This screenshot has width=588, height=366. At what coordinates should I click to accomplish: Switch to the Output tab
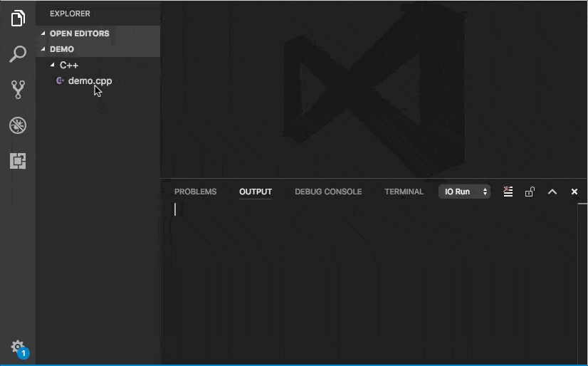[x=256, y=192]
